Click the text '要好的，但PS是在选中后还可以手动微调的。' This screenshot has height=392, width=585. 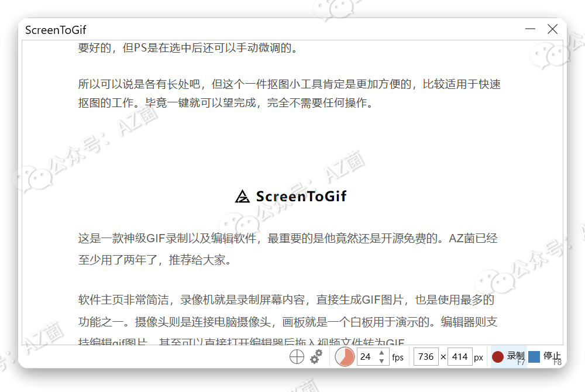pos(188,48)
